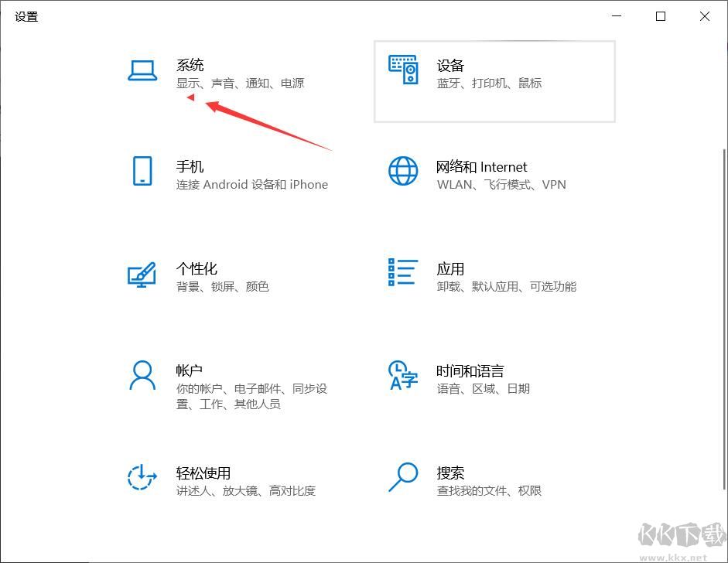Select the 背景、锁屏、颜色 description
This screenshot has width=728, height=563.
tap(224, 286)
